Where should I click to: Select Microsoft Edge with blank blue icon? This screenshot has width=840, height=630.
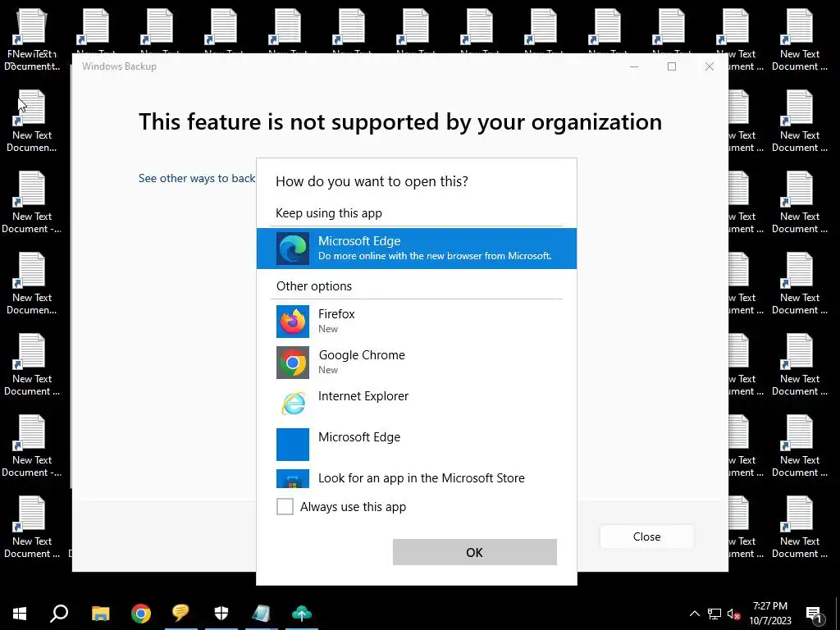tap(416, 444)
